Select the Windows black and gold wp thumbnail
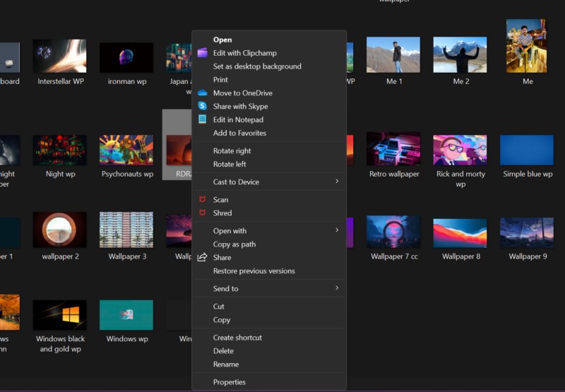Screen dimensions: 565x392 pyautogui.click(x=60, y=315)
